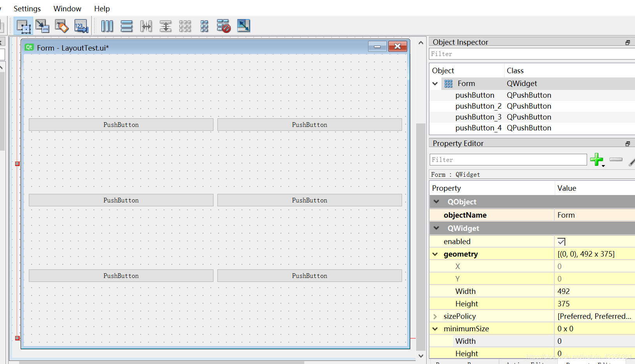Open the Settings menu
The width and height of the screenshot is (635, 364).
click(x=27, y=9)
